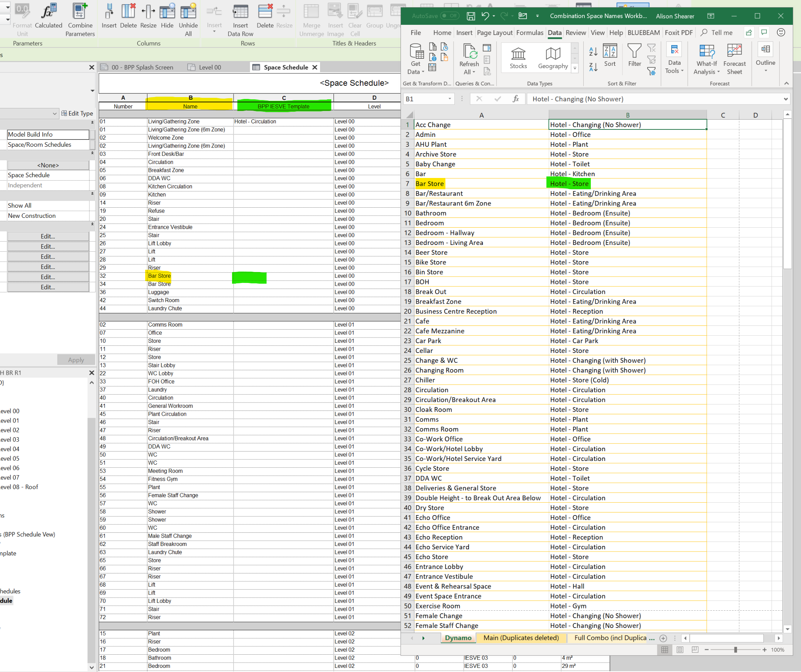Expand the formula bar chevron
Image resolution: width=801 pixels, height=672 pixels.
tap(786, 99)
